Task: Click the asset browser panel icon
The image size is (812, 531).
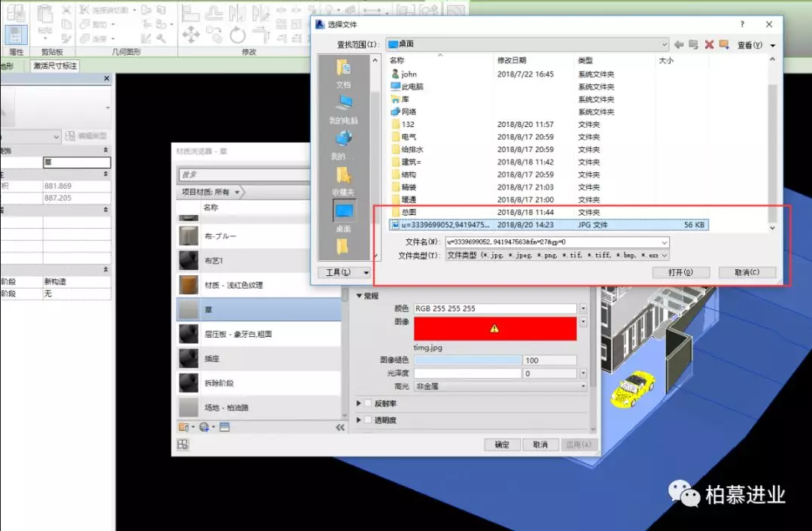Action: pos(224,427)
